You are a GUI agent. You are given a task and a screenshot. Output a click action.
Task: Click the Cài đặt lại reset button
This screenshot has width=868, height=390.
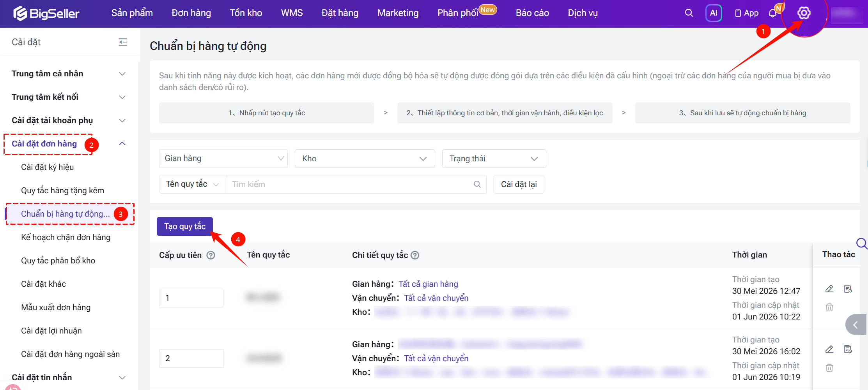(x=519, y=184)
